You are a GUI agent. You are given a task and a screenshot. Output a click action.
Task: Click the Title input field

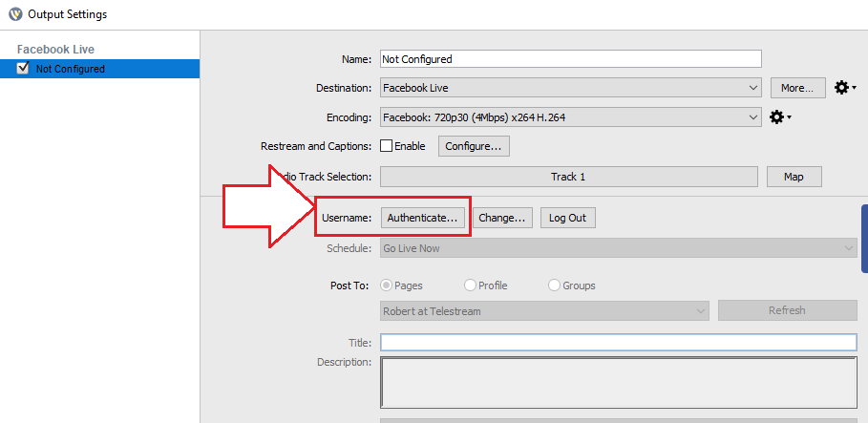click(619, 342)
